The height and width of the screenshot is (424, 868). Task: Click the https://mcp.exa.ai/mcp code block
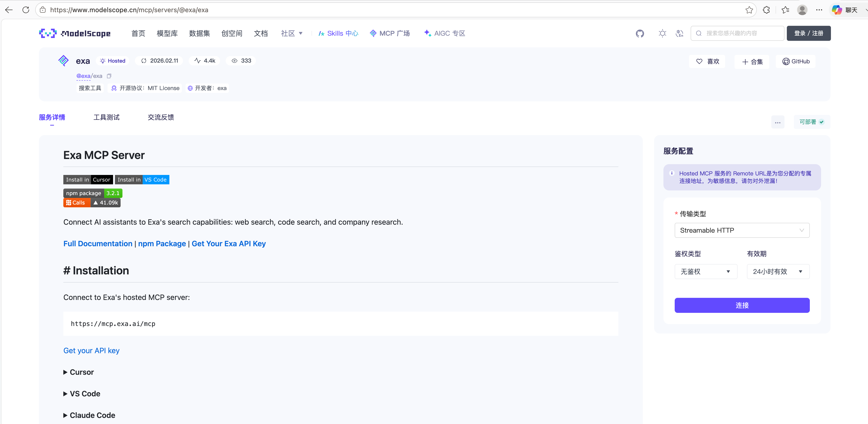pyautogui.click(x=341, y=324)
